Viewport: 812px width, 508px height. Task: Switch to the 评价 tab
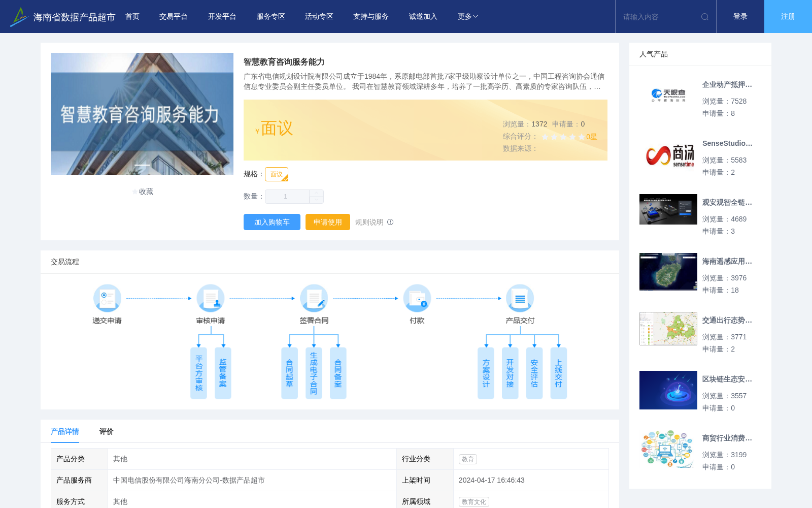107,431
